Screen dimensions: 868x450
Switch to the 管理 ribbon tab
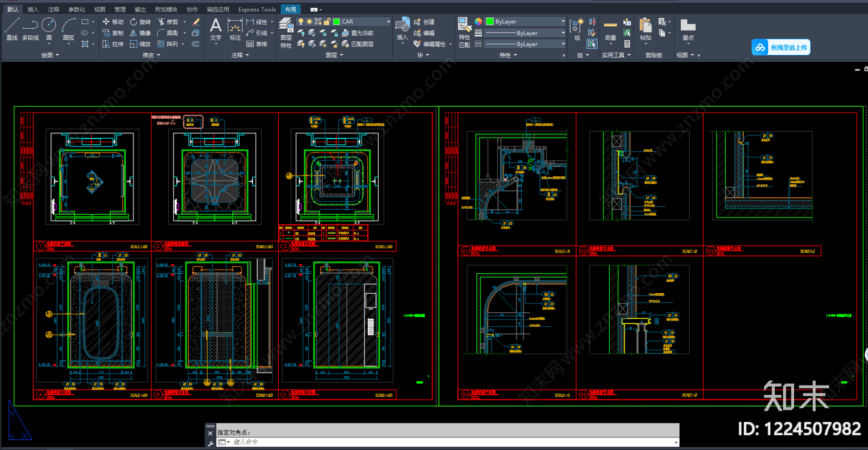[120, 9]
